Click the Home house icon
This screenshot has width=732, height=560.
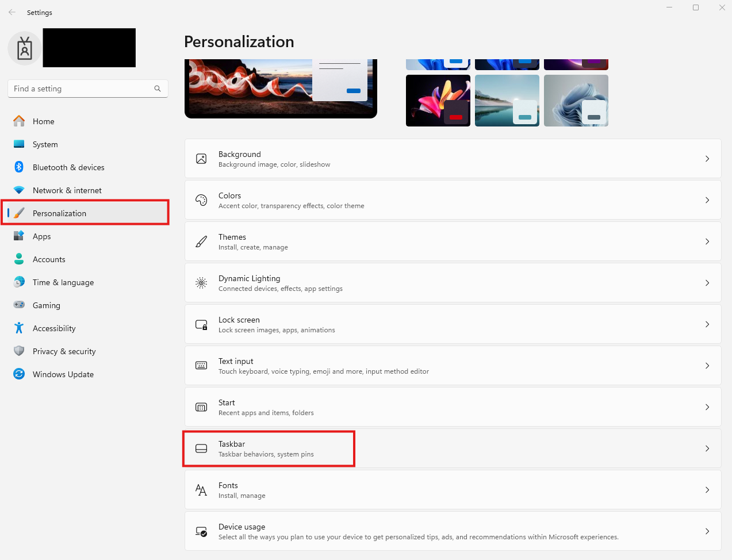tap(19, 121)
